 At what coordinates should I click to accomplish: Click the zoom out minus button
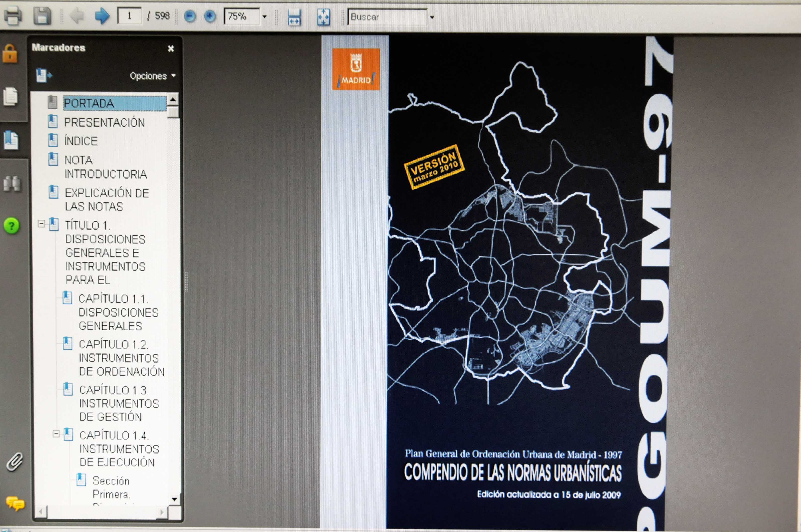(x=190, y=16)
